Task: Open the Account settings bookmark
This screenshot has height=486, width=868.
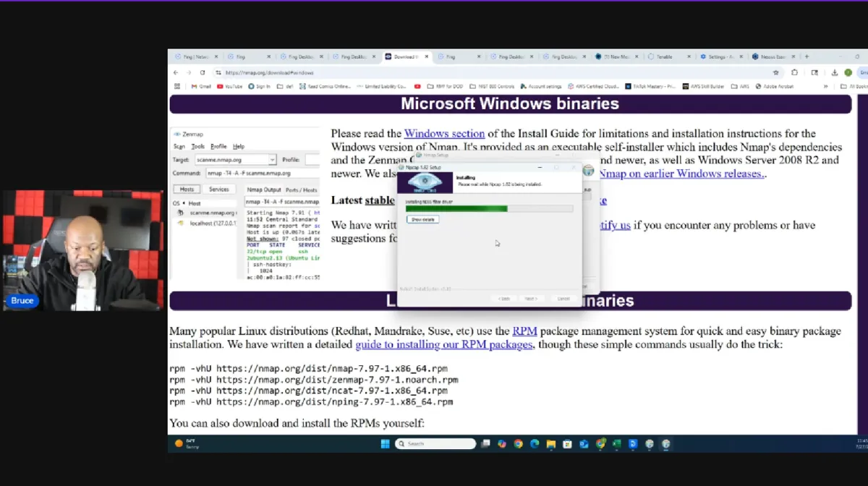Action: [540, 86]
